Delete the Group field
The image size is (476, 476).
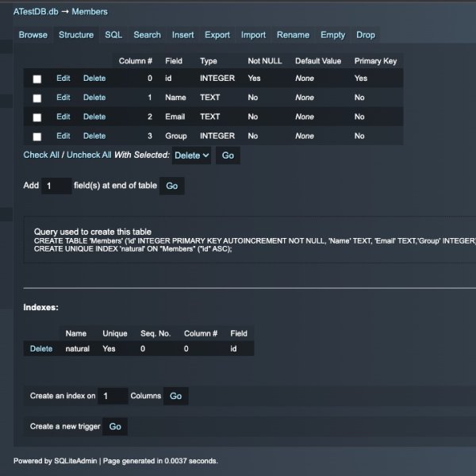tap(94, 136)
